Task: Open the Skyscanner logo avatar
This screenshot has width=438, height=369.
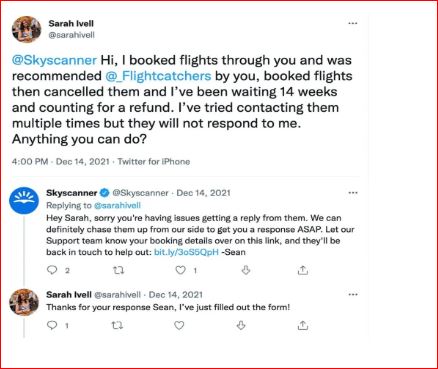Action: [24, 200]
